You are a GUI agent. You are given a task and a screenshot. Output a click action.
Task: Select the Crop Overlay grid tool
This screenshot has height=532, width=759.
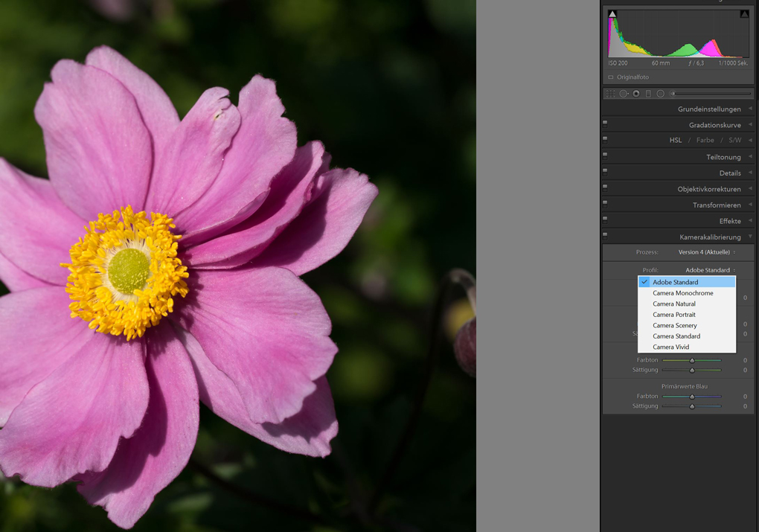click(610, 94)
